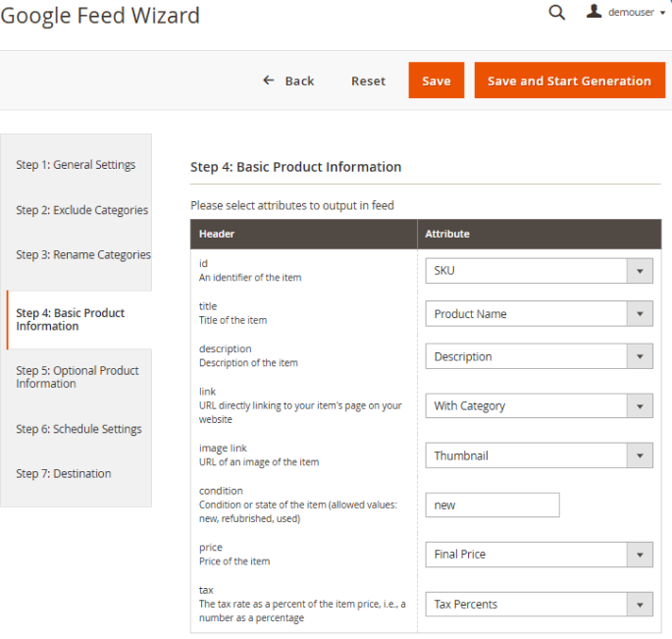Go to Step 6: Schedule Settings
This screenshot has width=672, height=639.
pyautogui.click(x=78, y=429)
